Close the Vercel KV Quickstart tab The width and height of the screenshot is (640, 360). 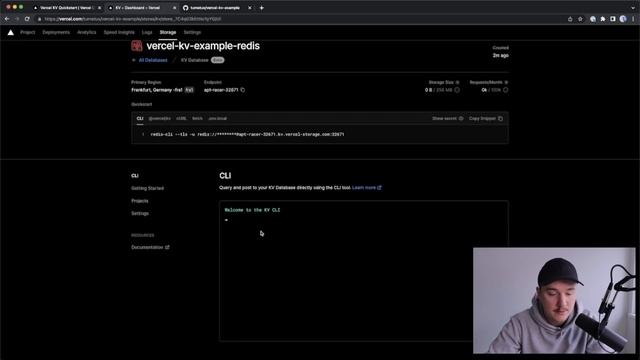[99, 8]
